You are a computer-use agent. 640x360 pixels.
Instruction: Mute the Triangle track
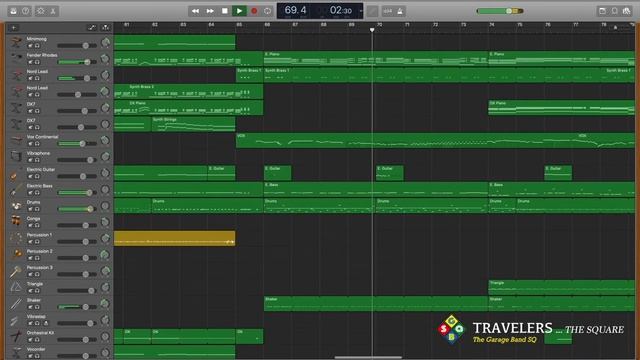point(30,291)
